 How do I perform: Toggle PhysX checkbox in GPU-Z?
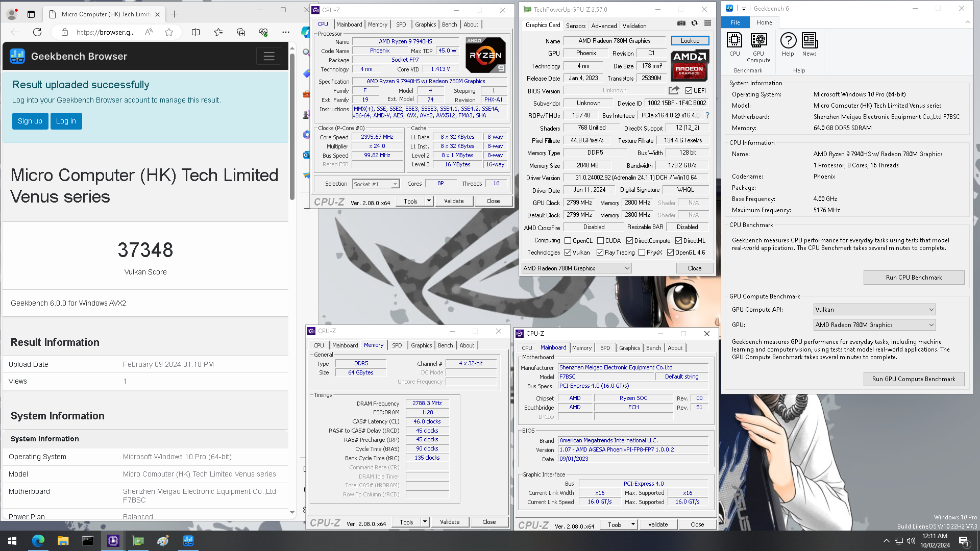coord(642,253)
